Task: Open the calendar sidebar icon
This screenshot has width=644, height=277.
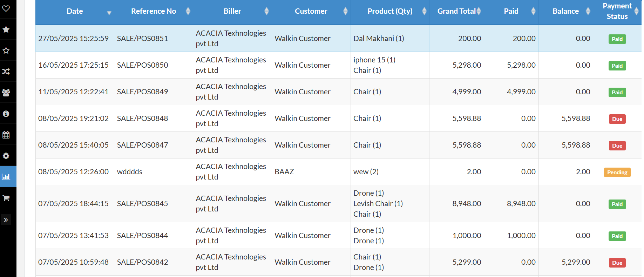Action: (x=6, y=135)
